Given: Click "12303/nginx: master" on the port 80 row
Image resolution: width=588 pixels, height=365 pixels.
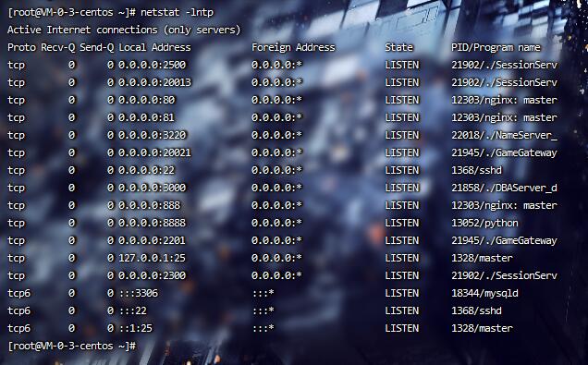Looking at the screenshot, I should coord(505,101).
